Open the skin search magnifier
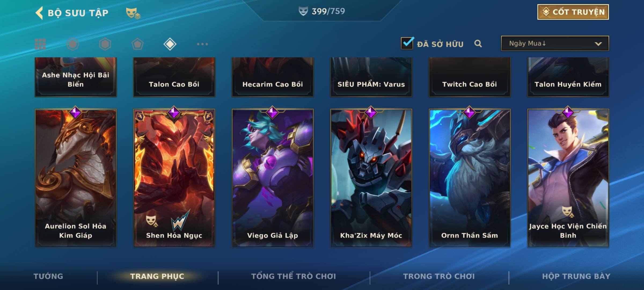This screenshot has width=644, height=290. click(478, 44)
